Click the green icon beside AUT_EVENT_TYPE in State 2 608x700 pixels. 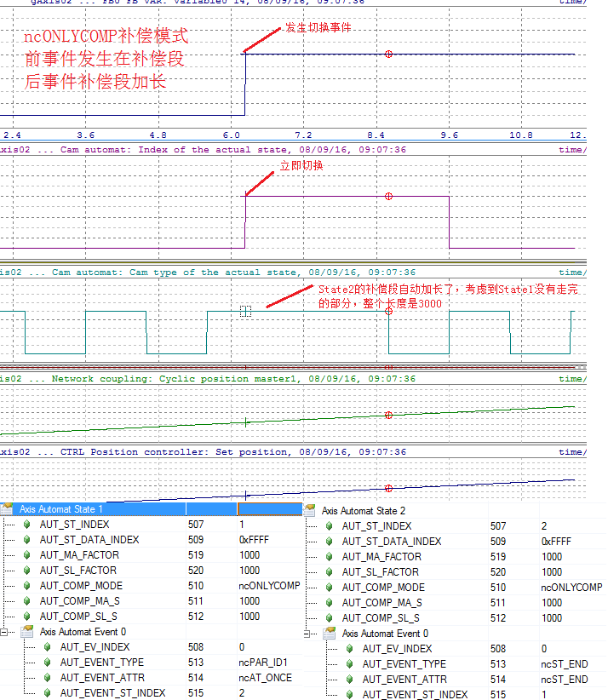click(x=349, y=664)
